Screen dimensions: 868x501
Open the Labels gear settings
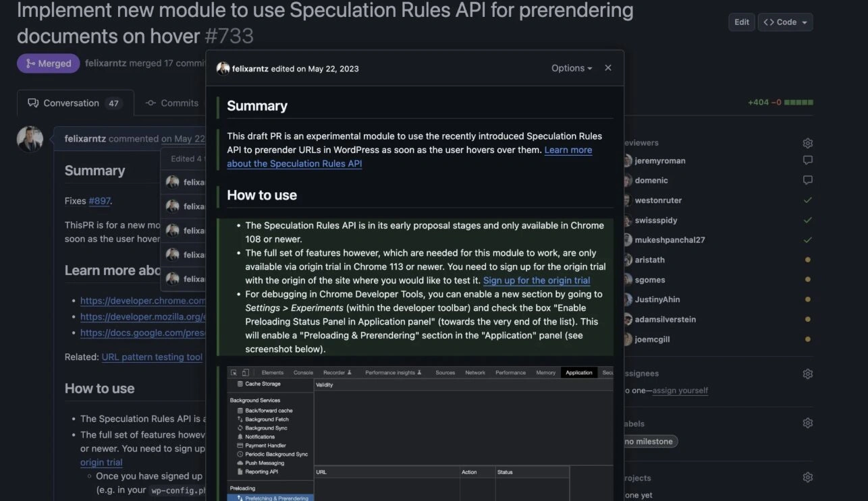tap(807, 423)
